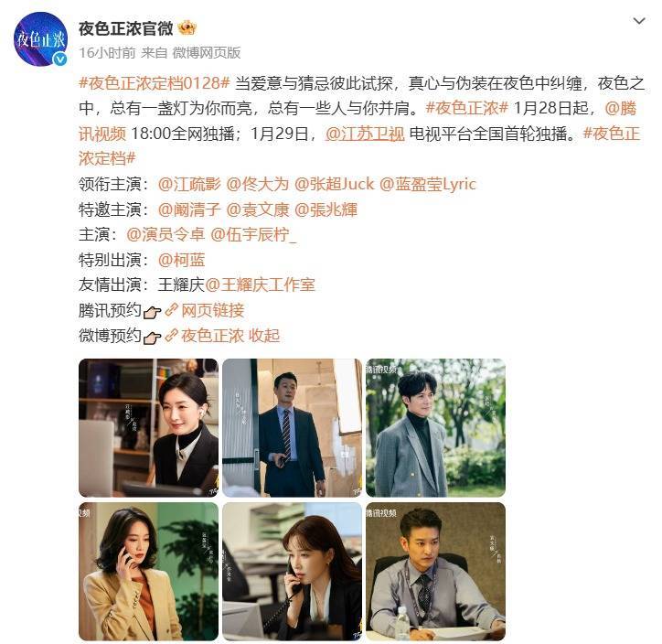
Task: Open the @江疏影 profile mention
Action: coord(189,184)
